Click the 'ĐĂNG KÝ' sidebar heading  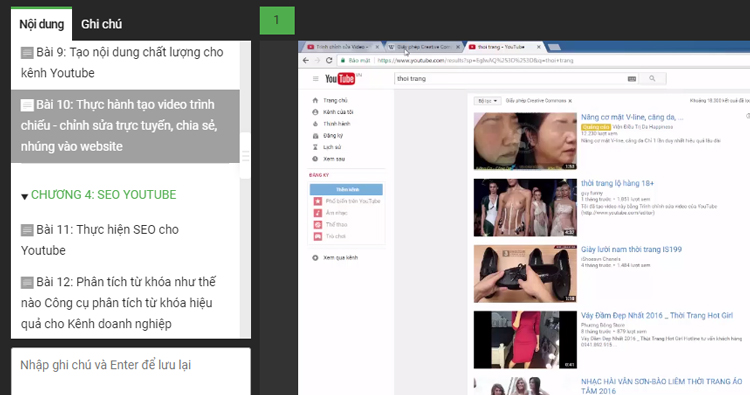point(319,175)
